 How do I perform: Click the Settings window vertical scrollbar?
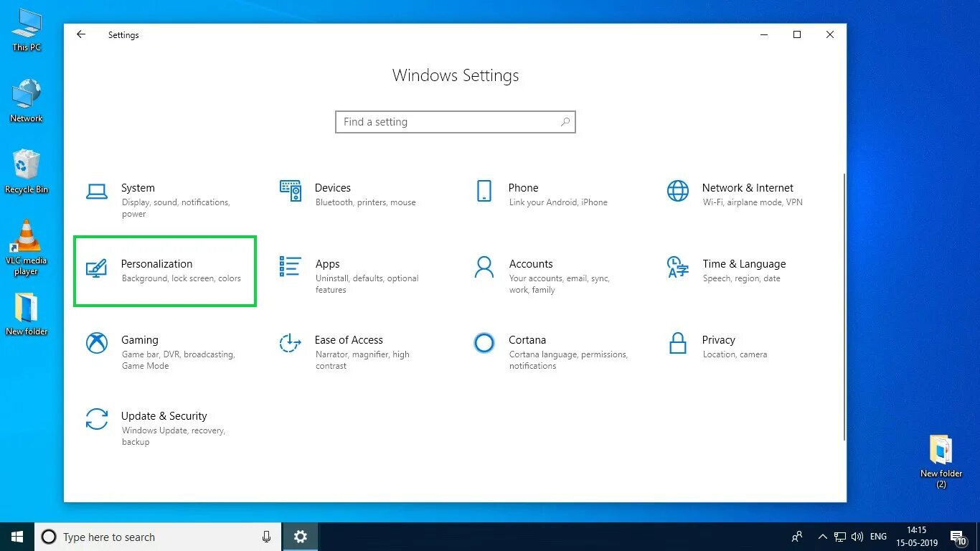(843, 307)
